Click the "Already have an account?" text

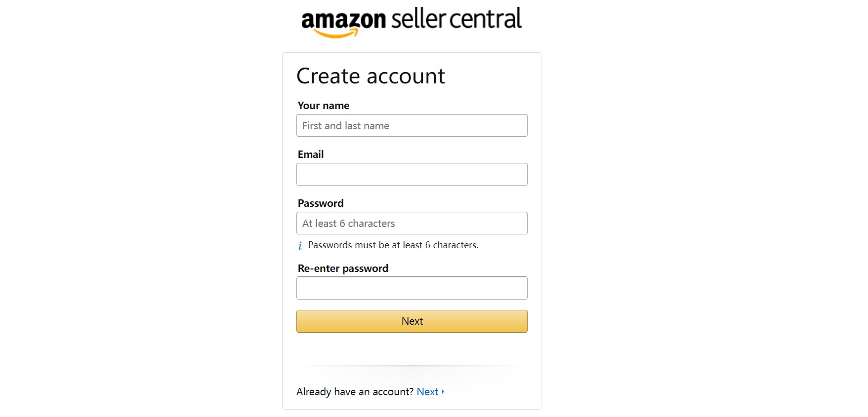click(x=355, y=392)
